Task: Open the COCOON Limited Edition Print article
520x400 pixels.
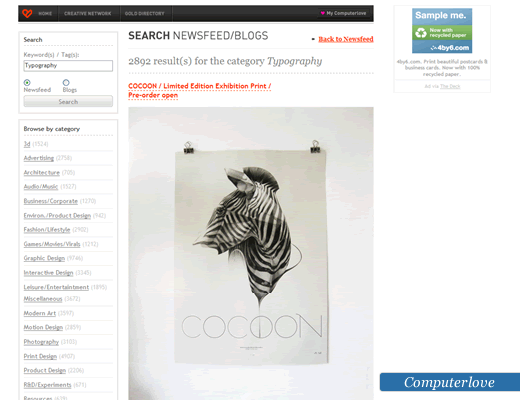Action: pos(200,91)
